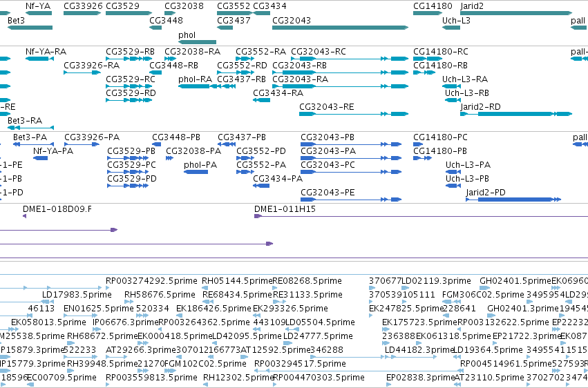Open EST LD44182.3prime

(x=419, y=350)
